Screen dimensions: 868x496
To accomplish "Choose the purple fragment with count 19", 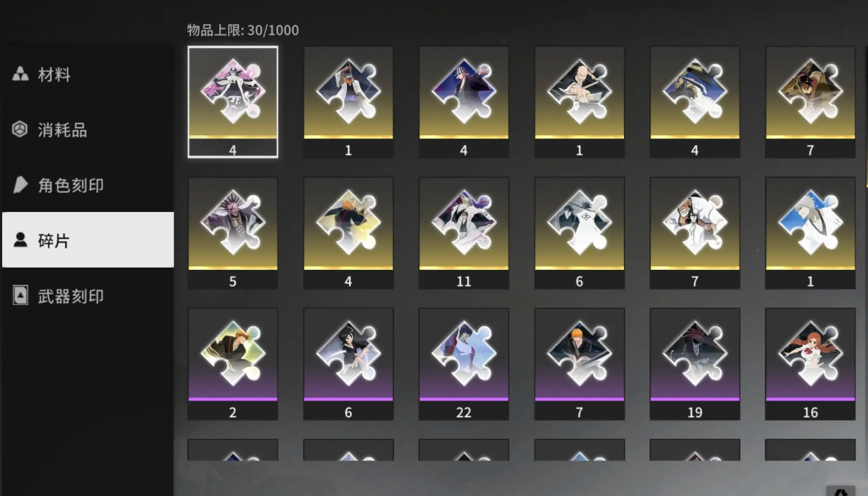I will coord(695,364).
